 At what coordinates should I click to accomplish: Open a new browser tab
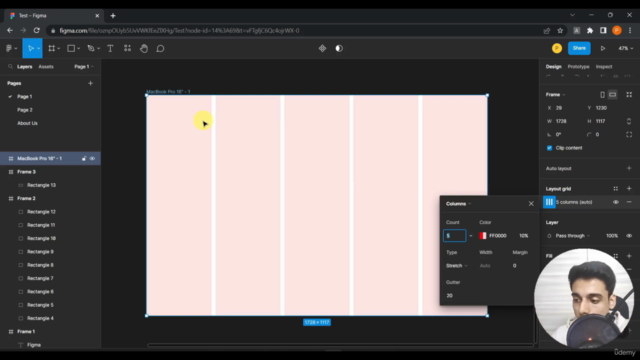113,16
